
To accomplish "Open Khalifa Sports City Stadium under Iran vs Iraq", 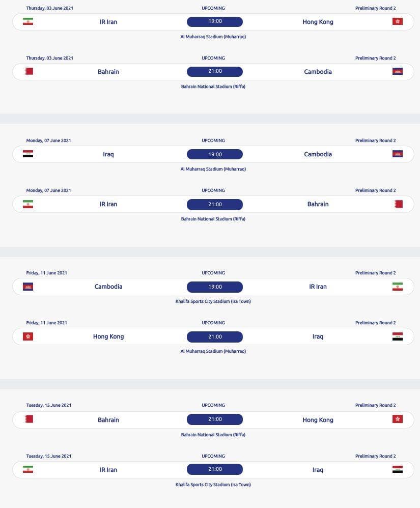I will coord(213,485).
